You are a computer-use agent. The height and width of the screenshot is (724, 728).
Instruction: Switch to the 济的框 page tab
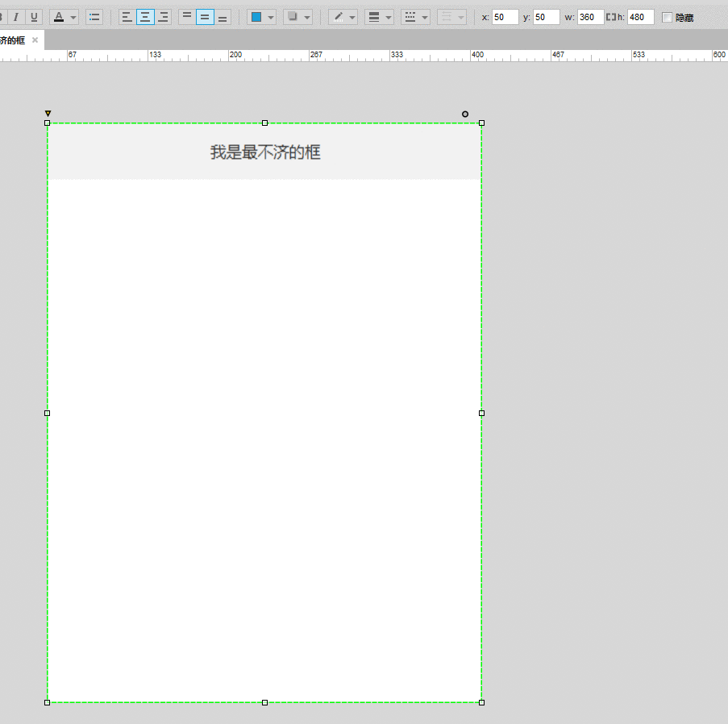coord(13,40)
